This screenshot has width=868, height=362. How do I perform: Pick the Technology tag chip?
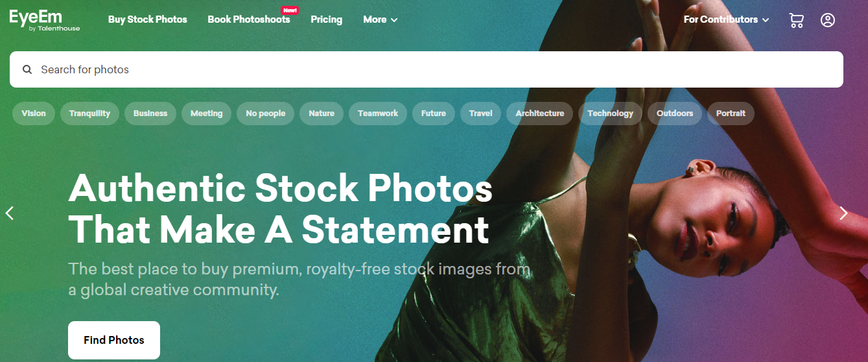click(610, 114)
